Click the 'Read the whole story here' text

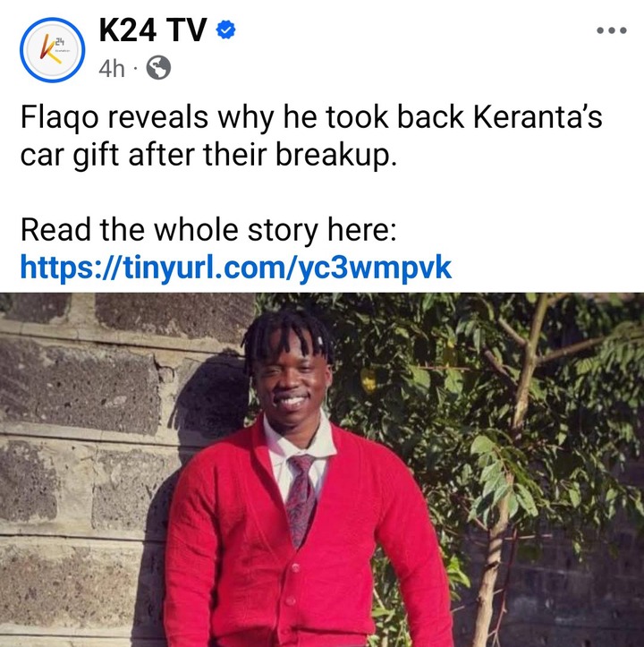pos(208,230)
